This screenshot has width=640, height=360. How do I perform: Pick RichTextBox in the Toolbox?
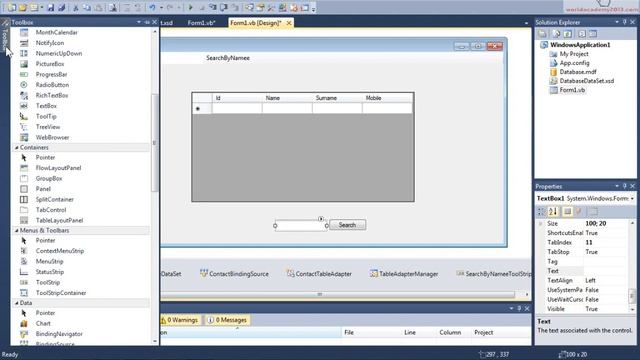pos(52,95)
